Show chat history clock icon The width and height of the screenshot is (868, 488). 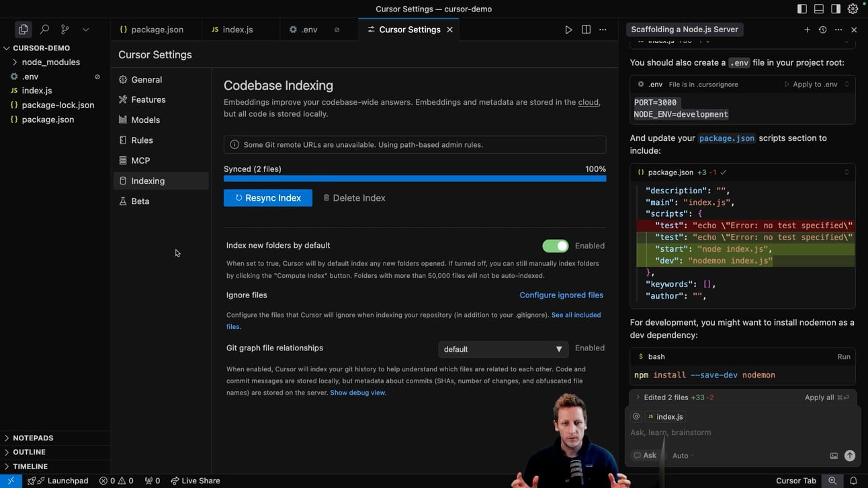(822, 30)
